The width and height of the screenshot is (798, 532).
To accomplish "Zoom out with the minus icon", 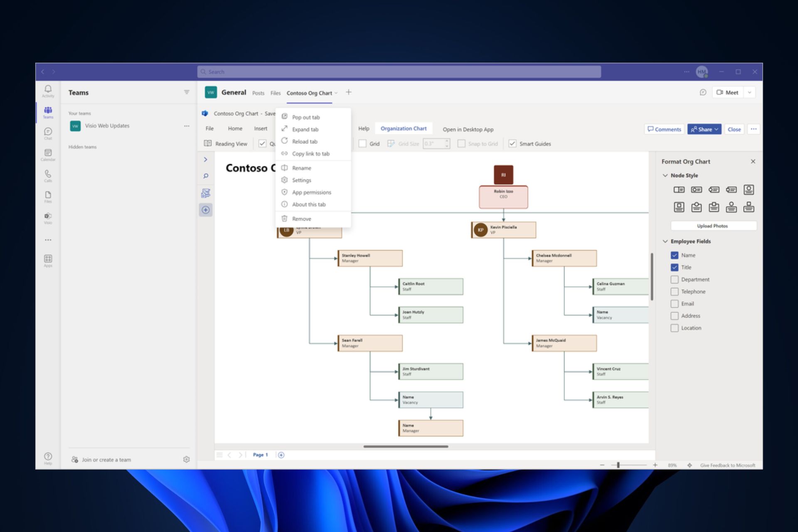I will coord(602,465).
